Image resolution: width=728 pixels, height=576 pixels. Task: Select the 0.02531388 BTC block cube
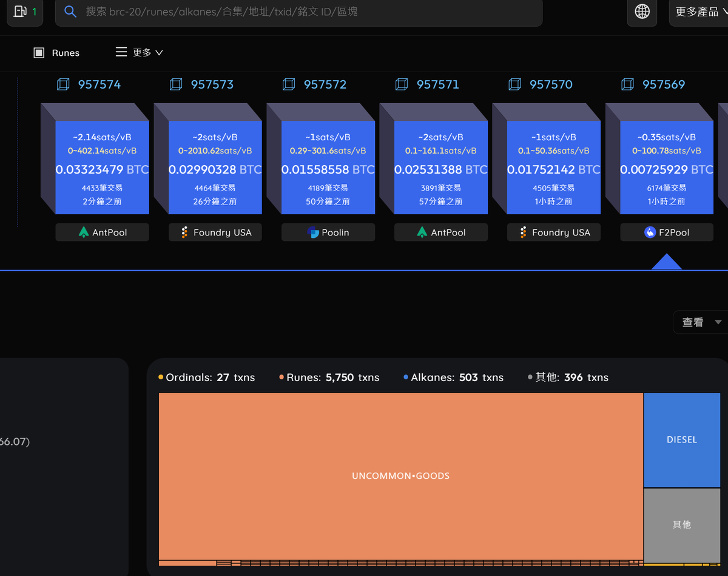tap(440, 168)
